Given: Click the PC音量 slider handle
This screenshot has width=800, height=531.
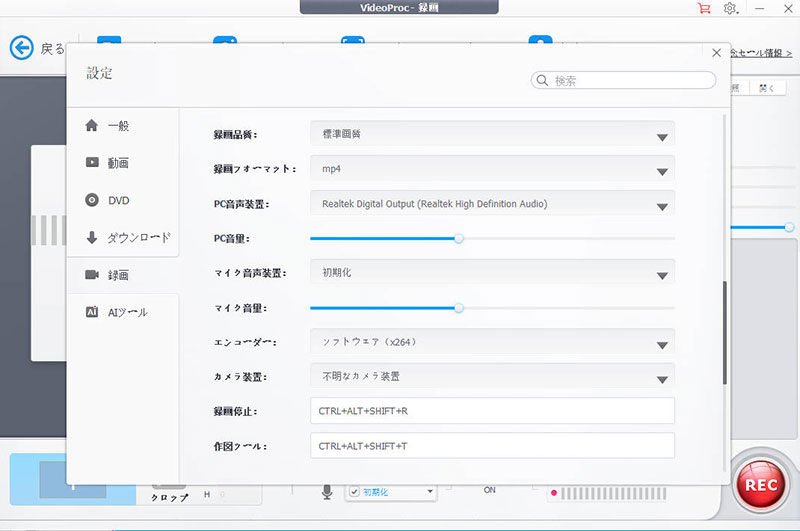Looking at the screenshot, I should (x=459, y=238).
